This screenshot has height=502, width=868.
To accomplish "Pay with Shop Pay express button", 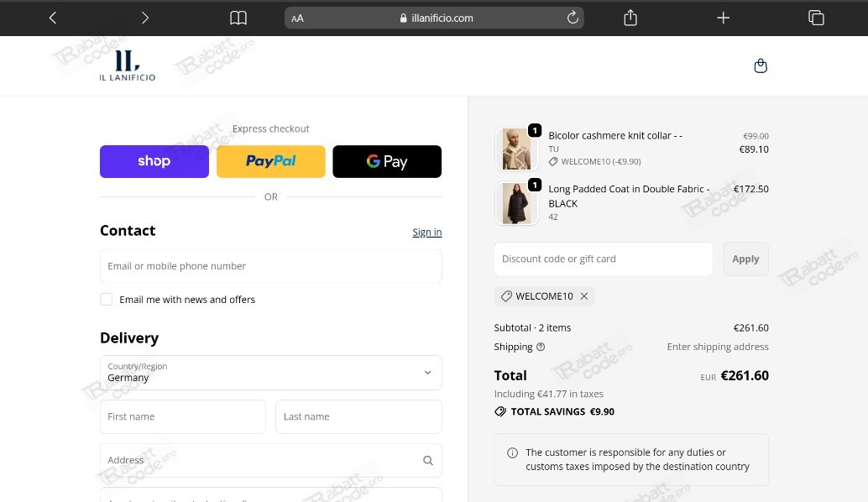I will point(154,161).
